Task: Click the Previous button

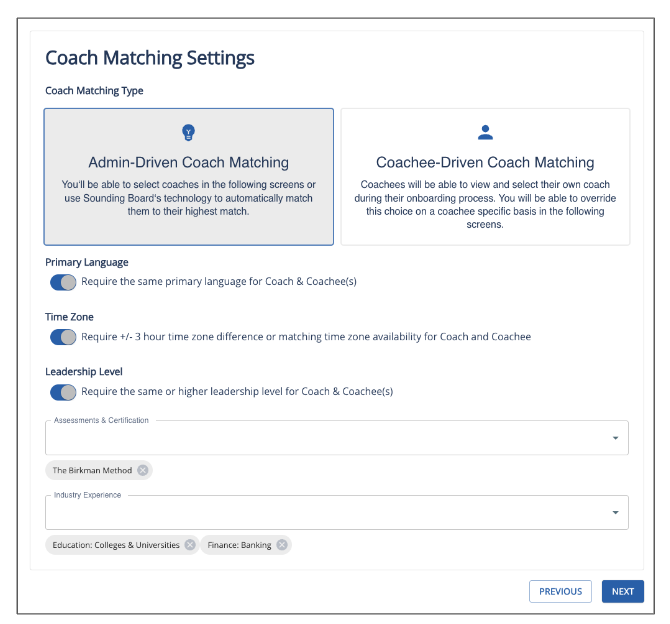Action: point(560,591)
